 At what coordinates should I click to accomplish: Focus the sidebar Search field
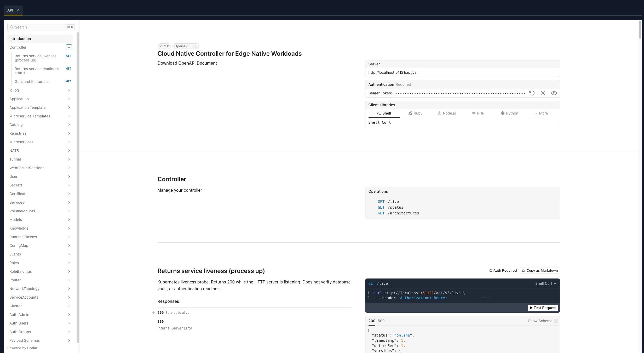click(x=42, y=27)
